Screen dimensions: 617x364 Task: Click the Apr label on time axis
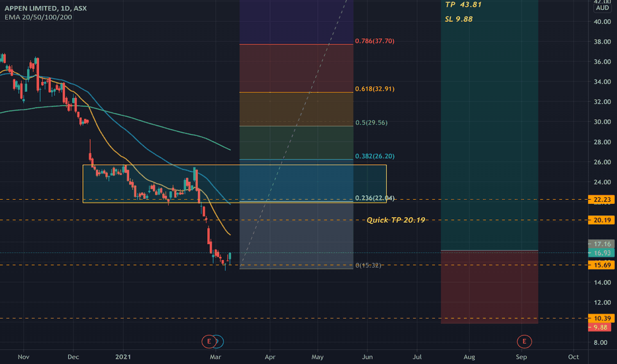pos(270,357)
